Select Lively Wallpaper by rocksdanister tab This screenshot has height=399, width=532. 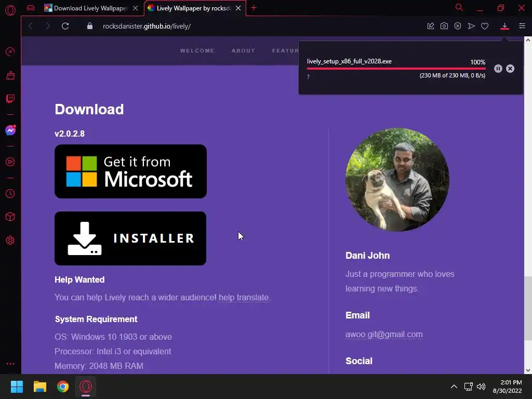[195, 8]
